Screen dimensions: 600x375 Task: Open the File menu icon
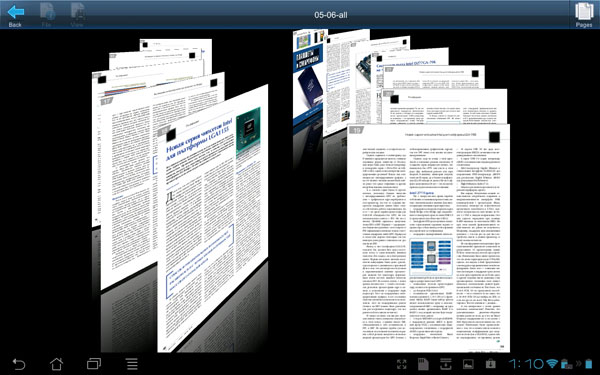coord(47,15)
